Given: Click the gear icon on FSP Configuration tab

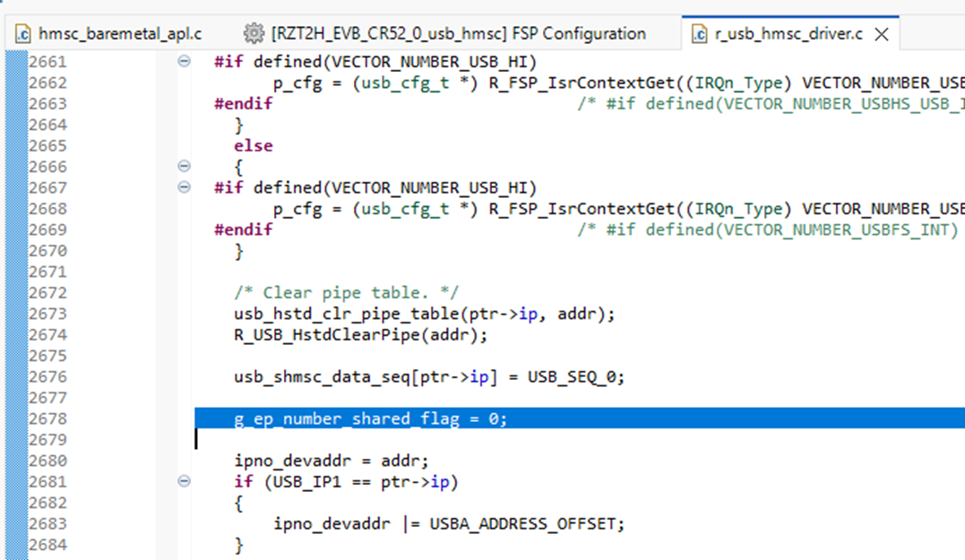Looking at the screenshot, I should pyautogui.click(x=254, y=33).
